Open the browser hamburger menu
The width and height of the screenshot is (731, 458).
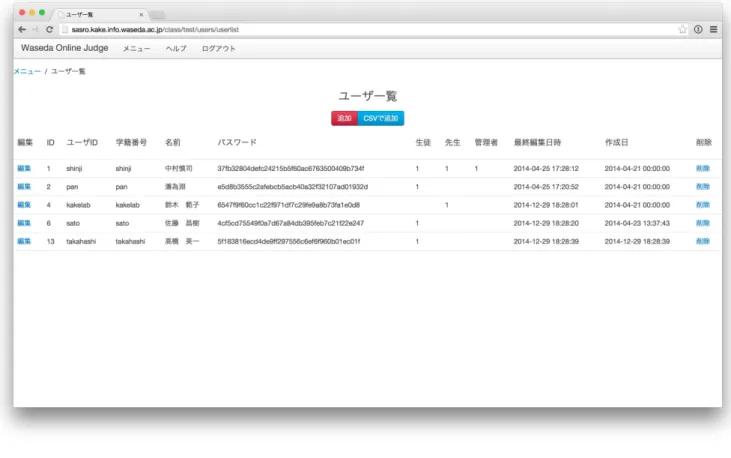713,29
